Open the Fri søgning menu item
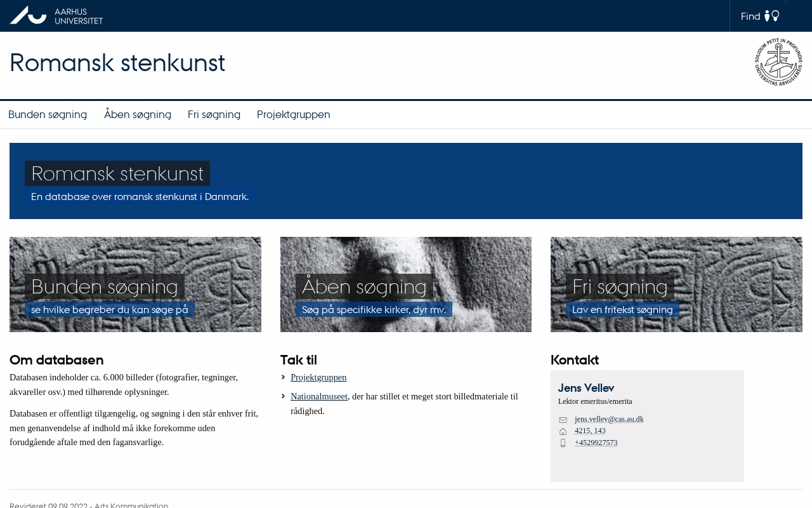 click(x=214, y=114)
